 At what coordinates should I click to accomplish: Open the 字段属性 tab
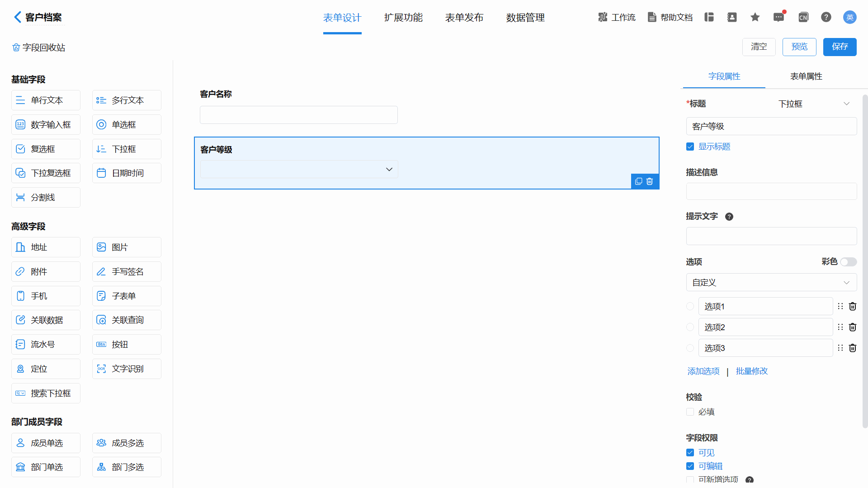pos(724,76)
